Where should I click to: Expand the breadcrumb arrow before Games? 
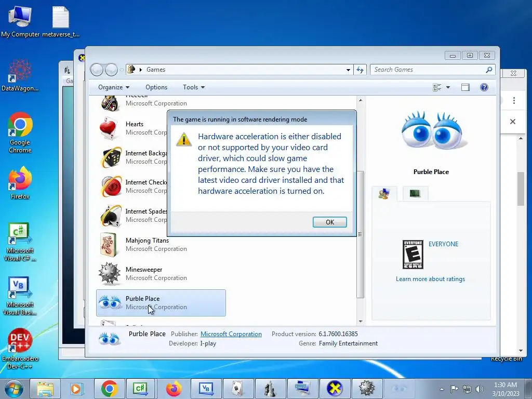140,70
